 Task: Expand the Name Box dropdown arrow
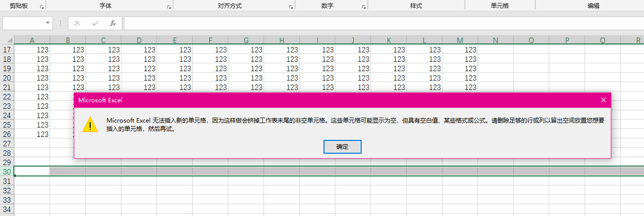48,23
